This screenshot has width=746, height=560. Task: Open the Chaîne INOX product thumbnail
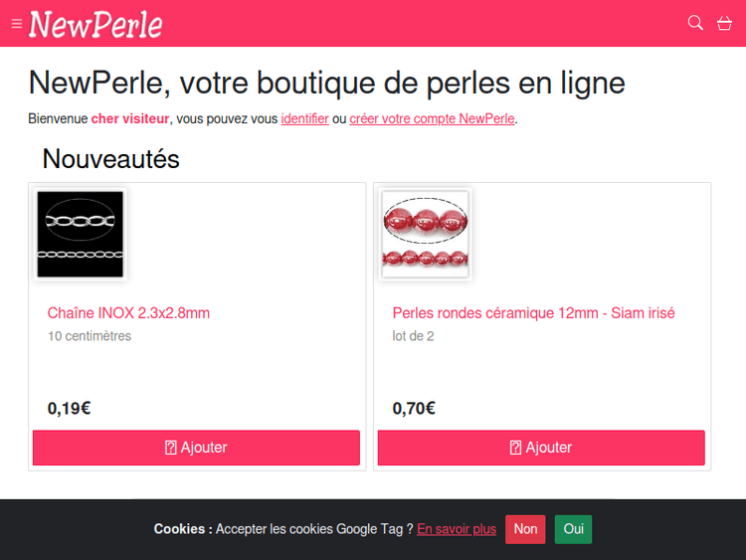(80, 234)
